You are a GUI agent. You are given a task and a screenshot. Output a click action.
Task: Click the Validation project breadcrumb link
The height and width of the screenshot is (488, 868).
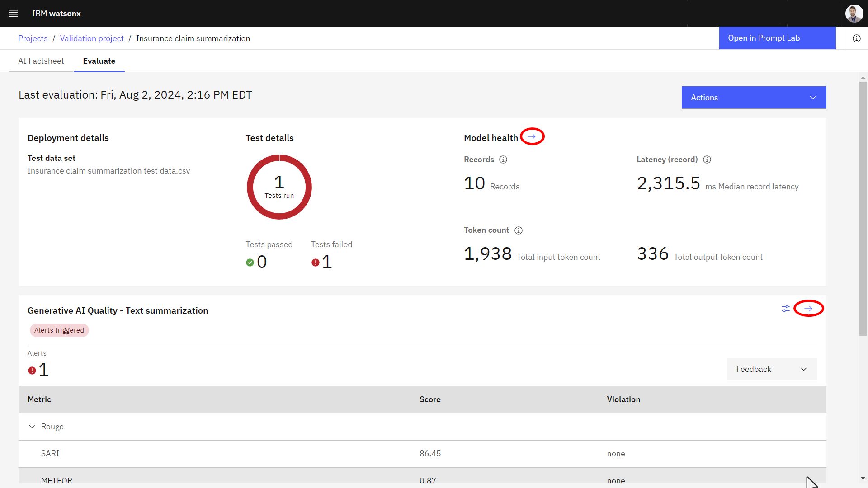91,38
